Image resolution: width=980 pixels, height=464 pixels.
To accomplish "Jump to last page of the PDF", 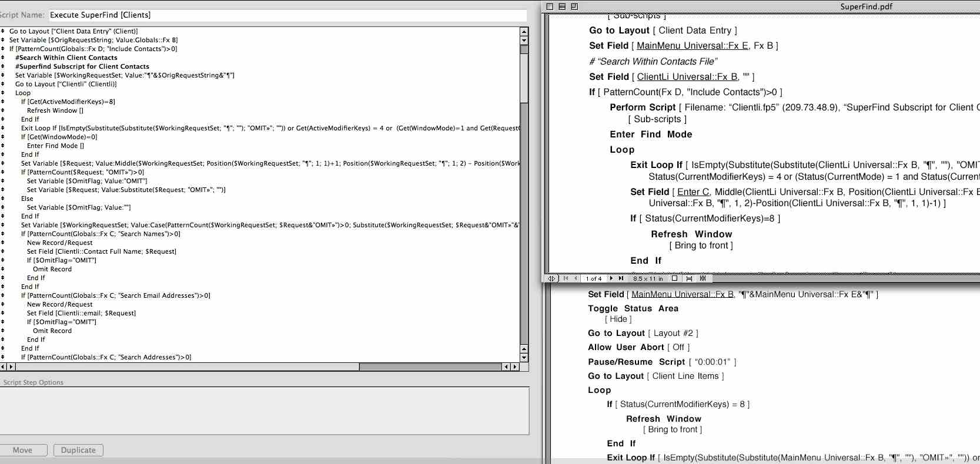I will pyautogui.click(x=621, y=278).
